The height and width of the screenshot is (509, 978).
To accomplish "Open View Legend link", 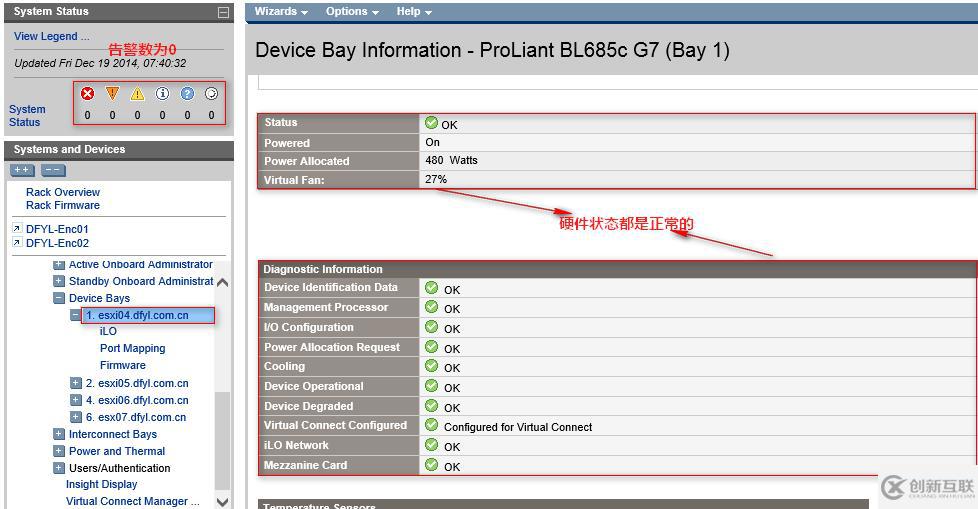I will point(52,36).
